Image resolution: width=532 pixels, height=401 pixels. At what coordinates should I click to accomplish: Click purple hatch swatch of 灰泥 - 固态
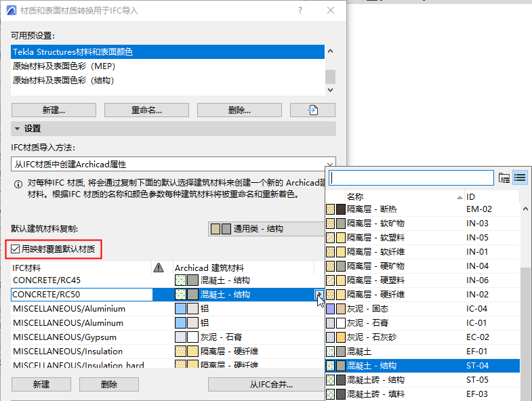click(330, 309)
